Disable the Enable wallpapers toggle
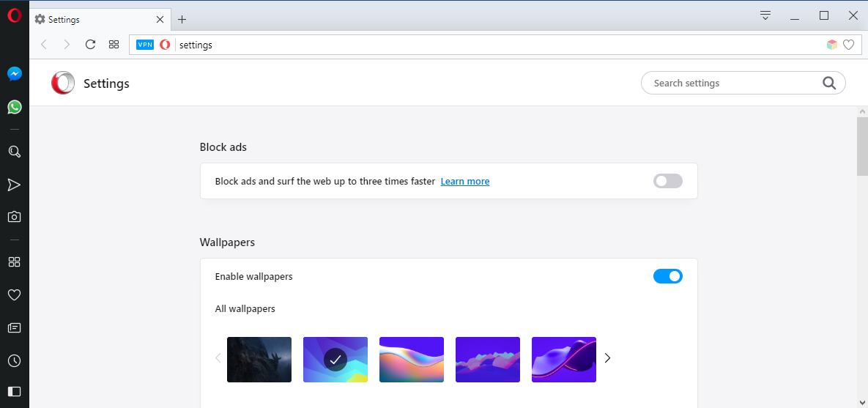 (667, 276)
